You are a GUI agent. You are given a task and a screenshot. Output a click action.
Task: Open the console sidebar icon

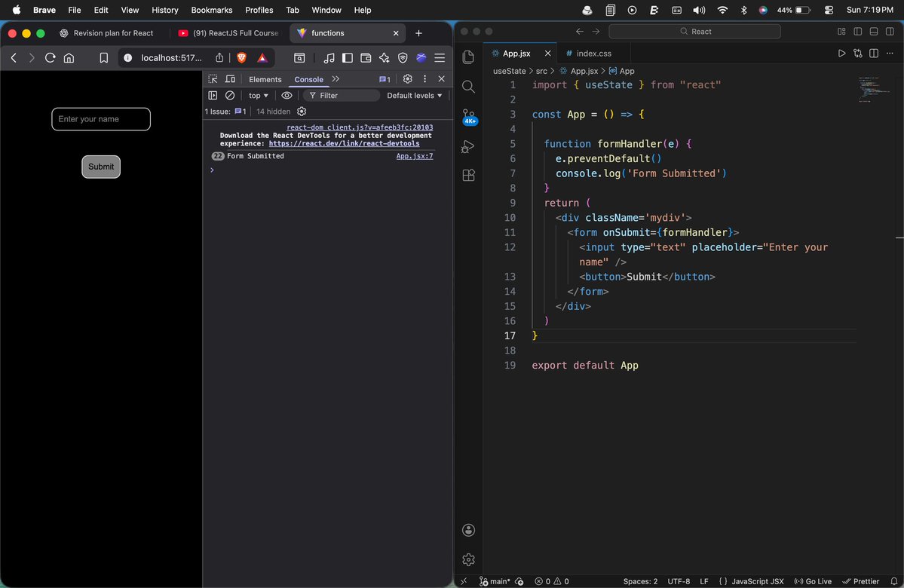(213, 95)
